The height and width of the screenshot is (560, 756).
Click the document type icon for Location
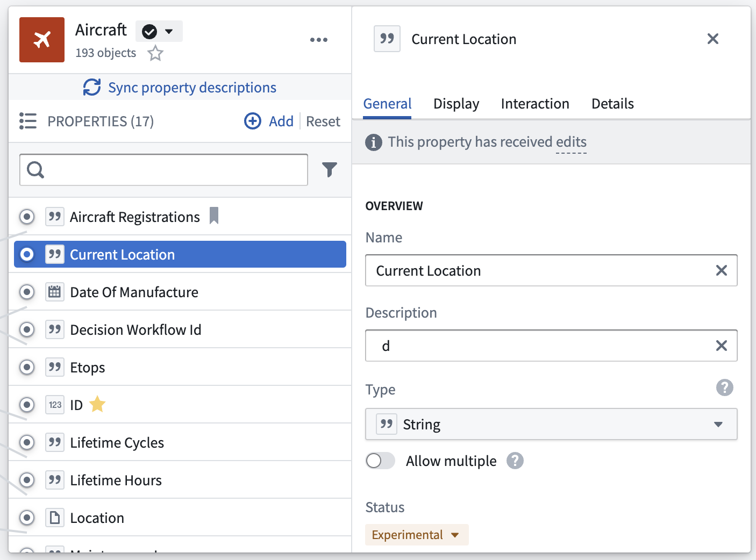coord(55,518)
